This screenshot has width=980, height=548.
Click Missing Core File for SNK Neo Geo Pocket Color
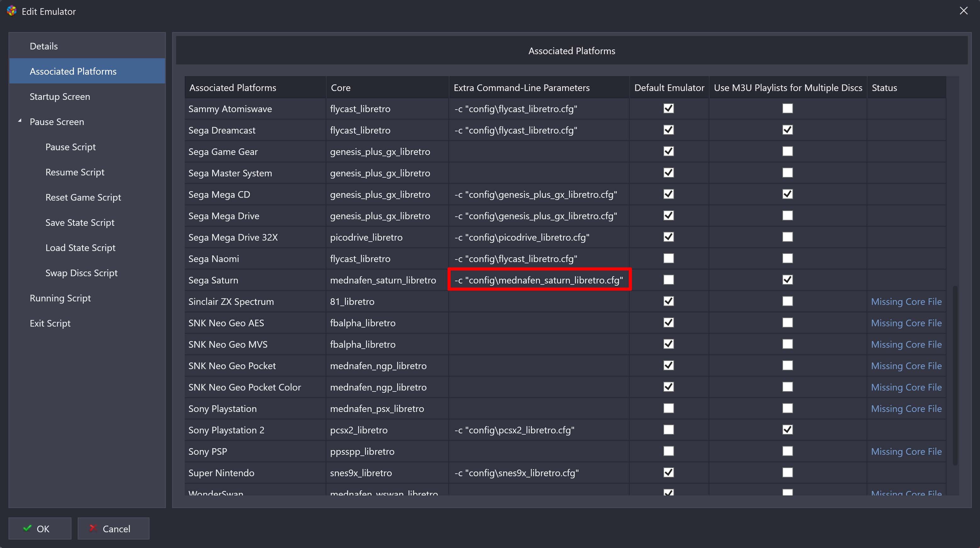(906, 387)
